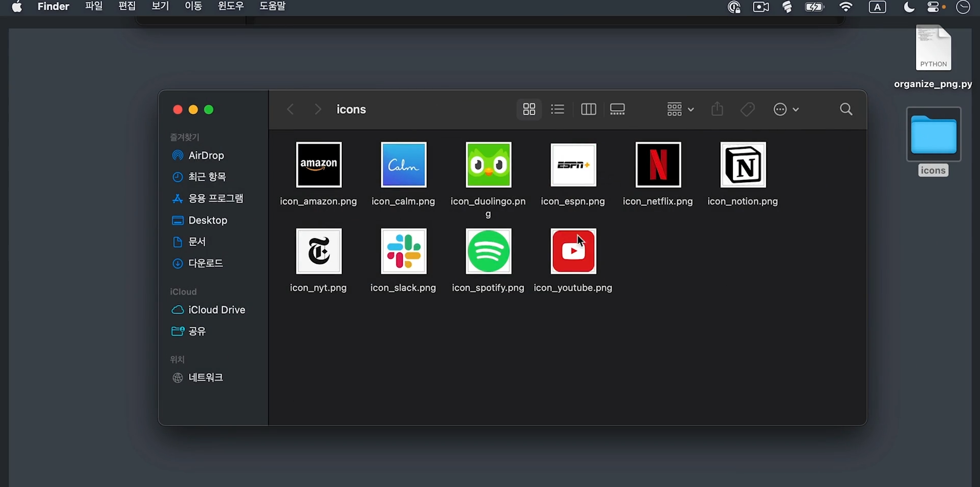Viewport: 980px width, 487px height.
Task: Switch to list view
Action: pyautogui.click(x=557, y=109)
